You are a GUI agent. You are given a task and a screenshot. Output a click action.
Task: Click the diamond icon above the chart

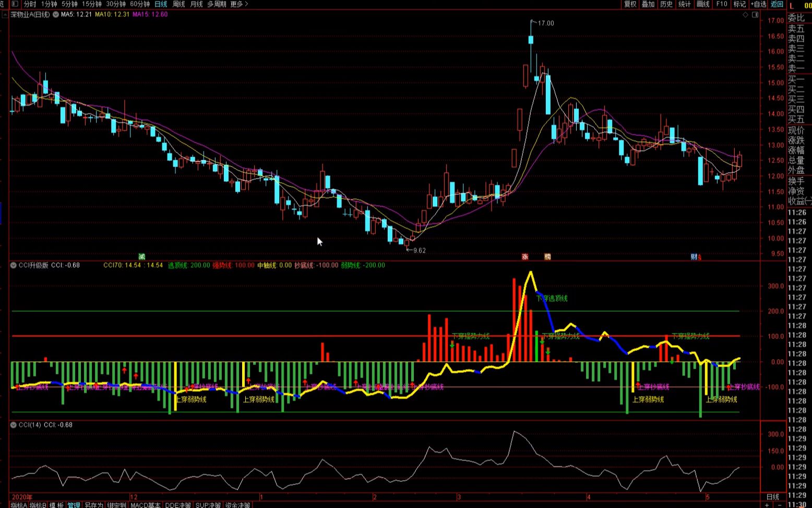point(746,15)
